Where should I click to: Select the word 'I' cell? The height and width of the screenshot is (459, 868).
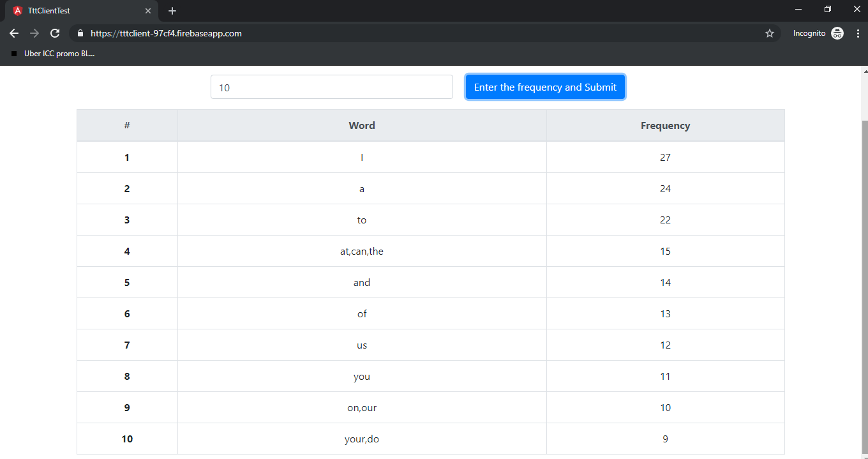pos(362,157)
